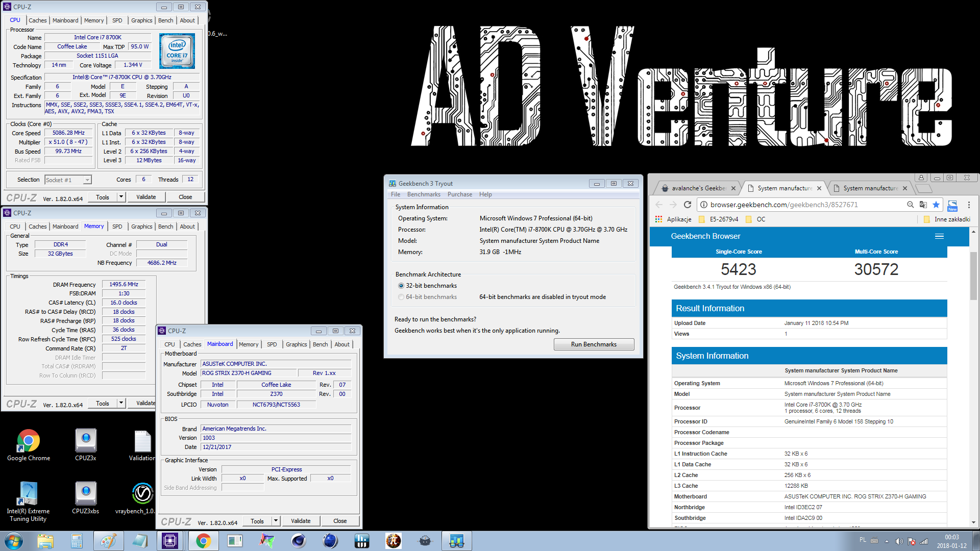Open Bench tab in Mainboard CPU-Z window
Image resolution: width=980 pixels, height=551 pixels.
[x=320, y=344]
